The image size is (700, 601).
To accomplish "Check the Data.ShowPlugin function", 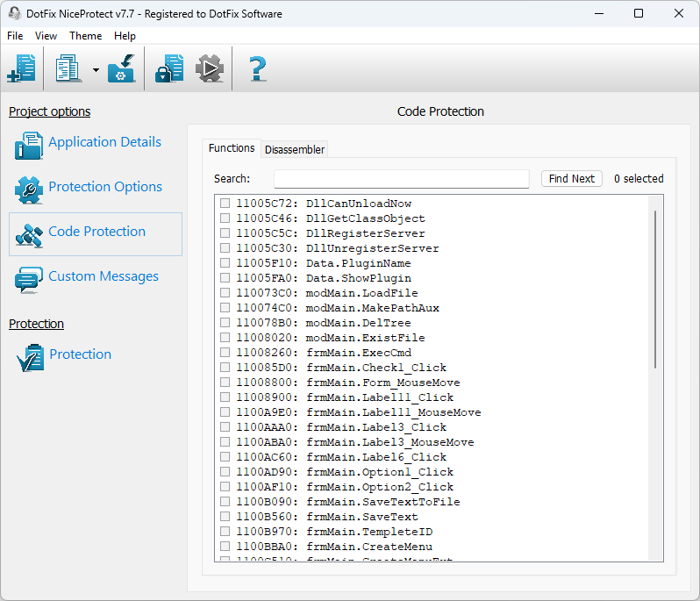I will (x=225, y=278).
